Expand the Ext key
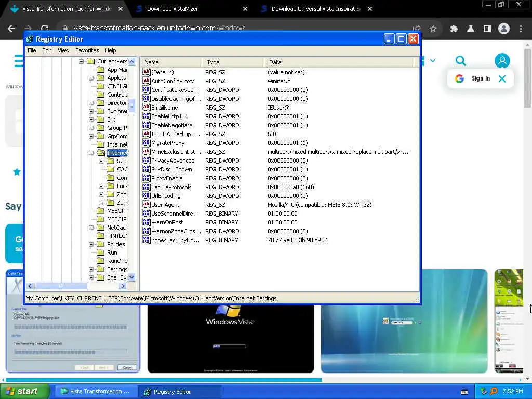532x399 pixels. point(91,119)
